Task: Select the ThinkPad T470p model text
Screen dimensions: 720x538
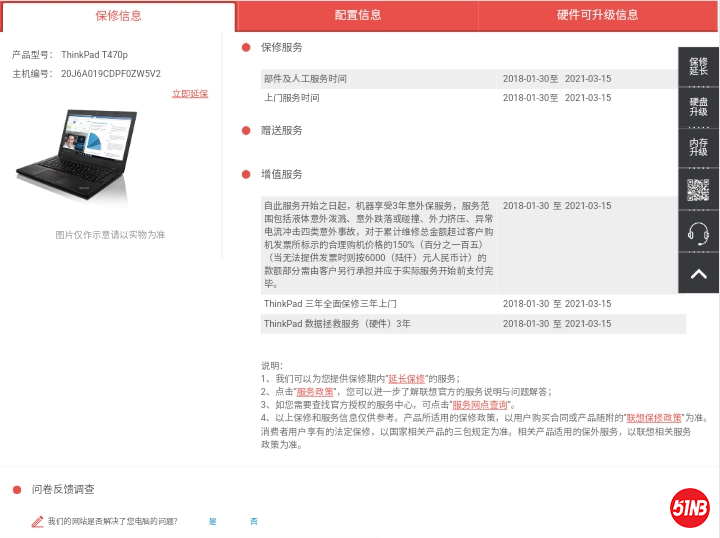Action: click(94, 55)
